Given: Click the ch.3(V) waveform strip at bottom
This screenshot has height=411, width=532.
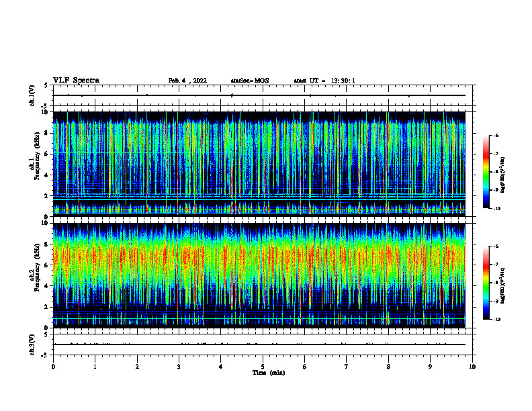Looking at the screenshot, I should coord(263,345).
